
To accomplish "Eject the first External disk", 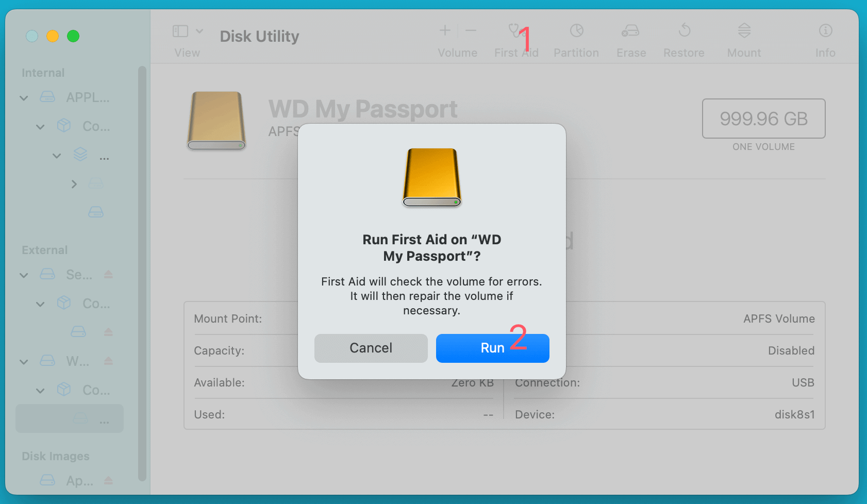I will point(108,275).
